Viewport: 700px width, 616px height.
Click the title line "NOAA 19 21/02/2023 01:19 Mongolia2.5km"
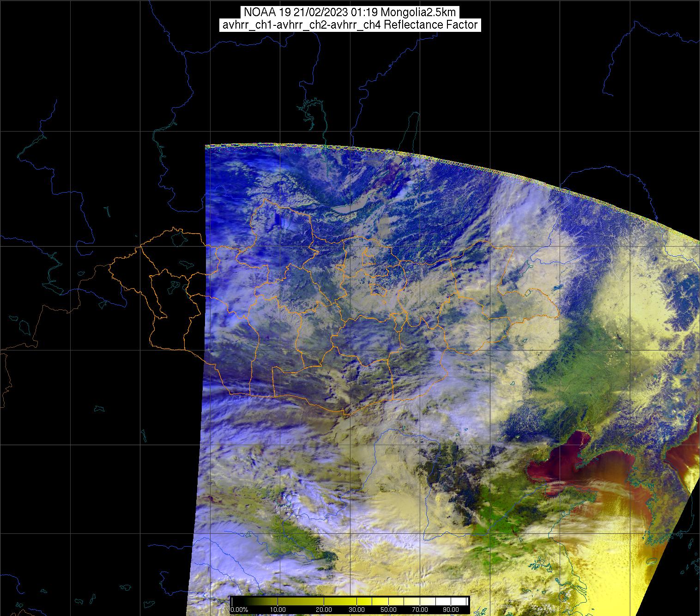tap(350, 12)
